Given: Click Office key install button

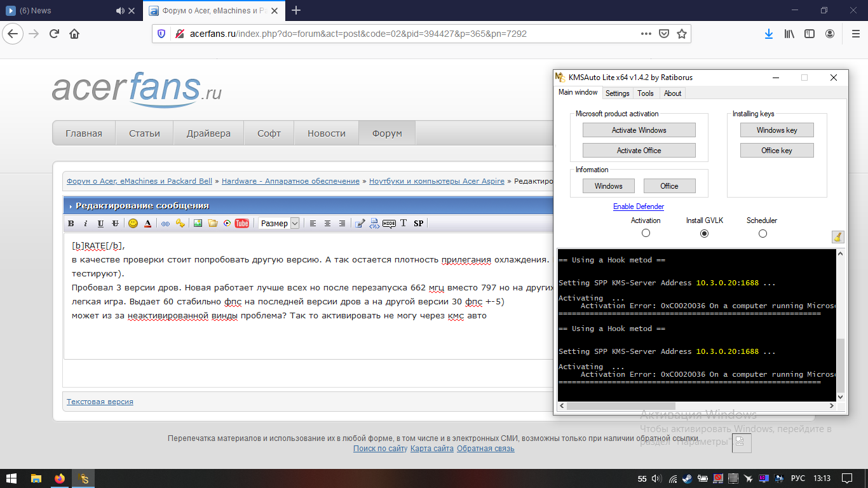Looking at the screenshot, I should coord(776,151).
